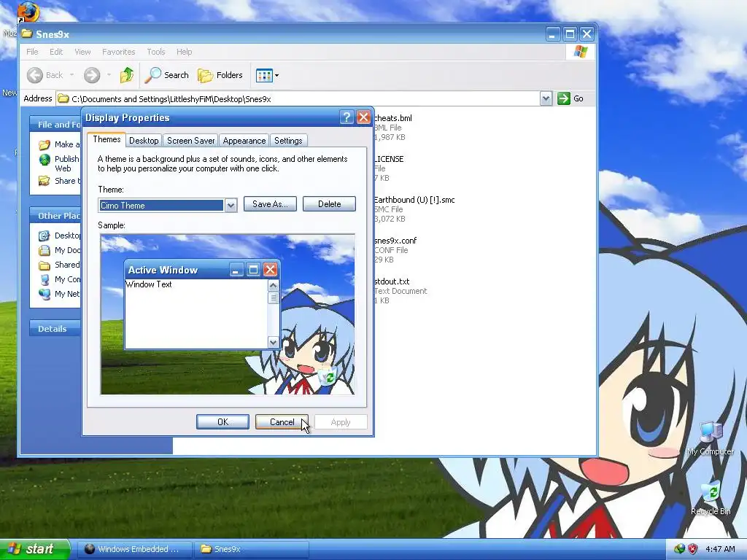Expand the Forward history dropdown arrow
Screen dimensions: 747x560
109,75
